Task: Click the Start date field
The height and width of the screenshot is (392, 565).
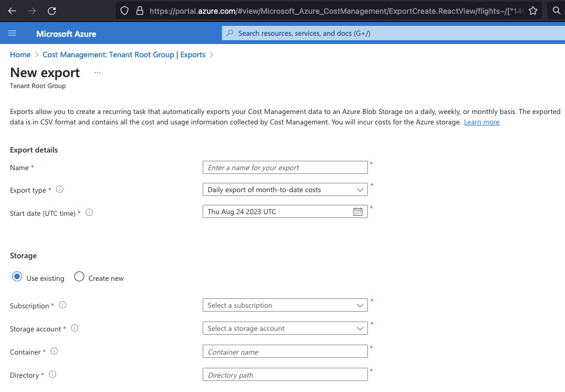Action: [x=285, y=212]
